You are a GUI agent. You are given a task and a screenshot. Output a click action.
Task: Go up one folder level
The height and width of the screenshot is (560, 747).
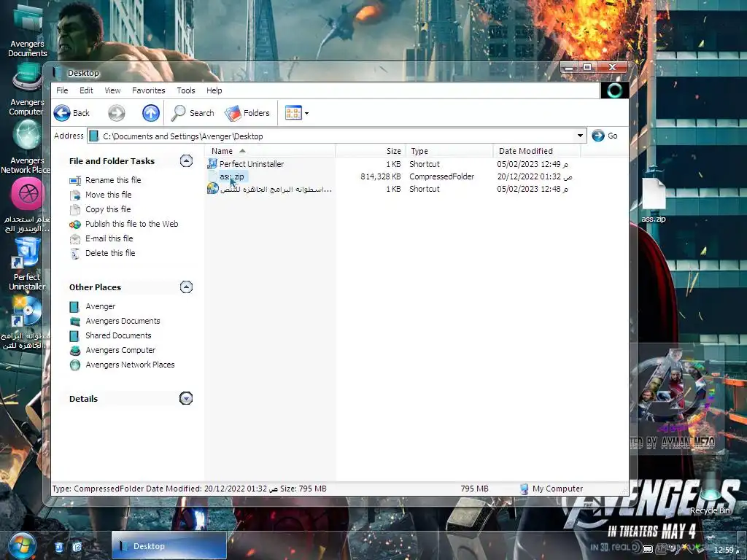tap(151, 113)
